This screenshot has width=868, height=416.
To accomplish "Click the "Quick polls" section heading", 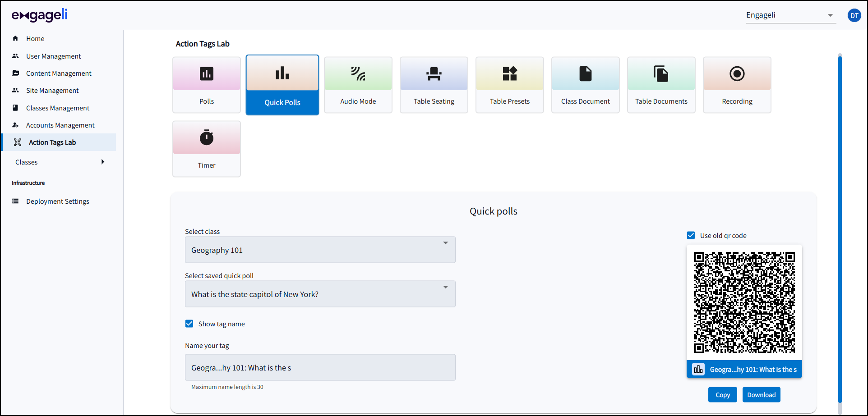I will coord(494,211).
